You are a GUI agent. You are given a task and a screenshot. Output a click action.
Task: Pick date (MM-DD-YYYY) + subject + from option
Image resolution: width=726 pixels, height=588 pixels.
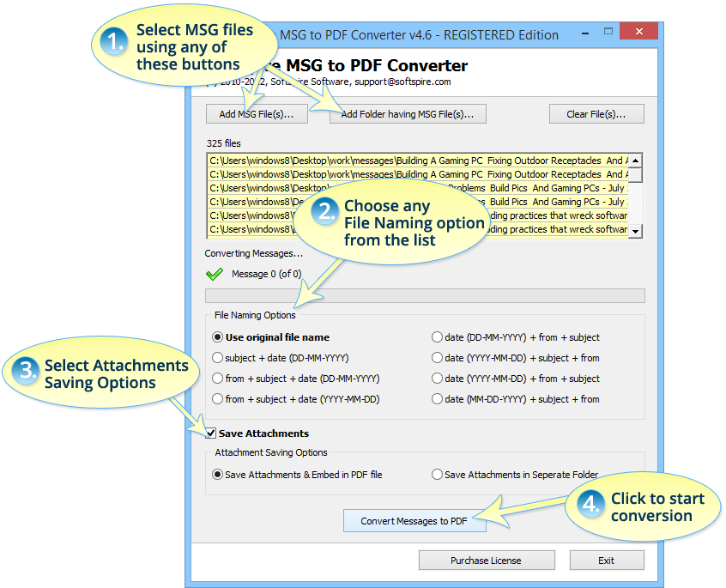516,399
